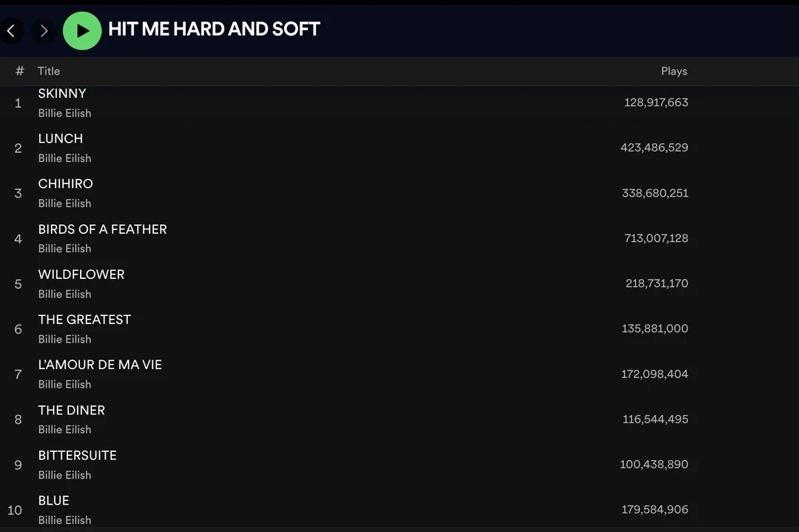Viewport: 799px width, 532px height.
Task: Sort tracks by the Plays column
Action: pos(674,71)
